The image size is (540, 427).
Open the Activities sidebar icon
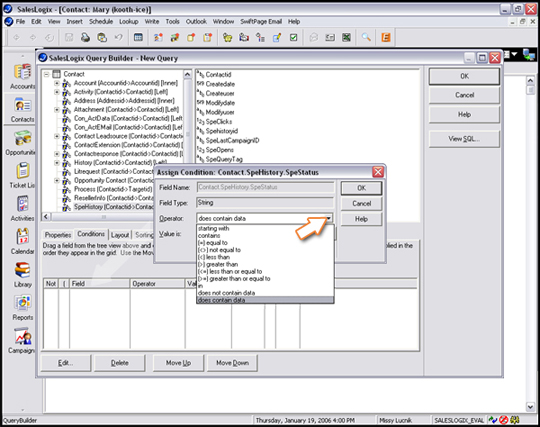pos(23,204)
